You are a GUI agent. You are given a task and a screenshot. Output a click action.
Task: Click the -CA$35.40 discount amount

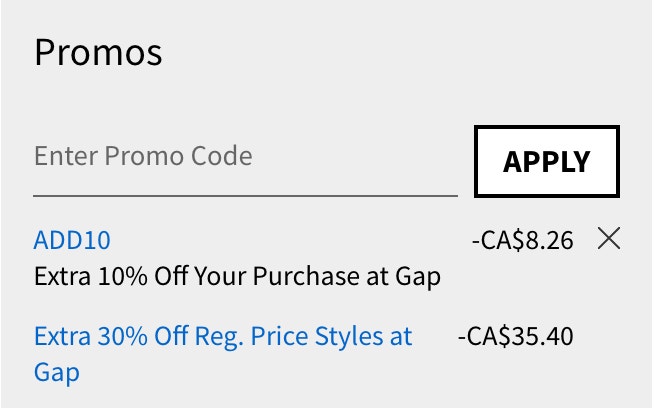tap(515, 336)
